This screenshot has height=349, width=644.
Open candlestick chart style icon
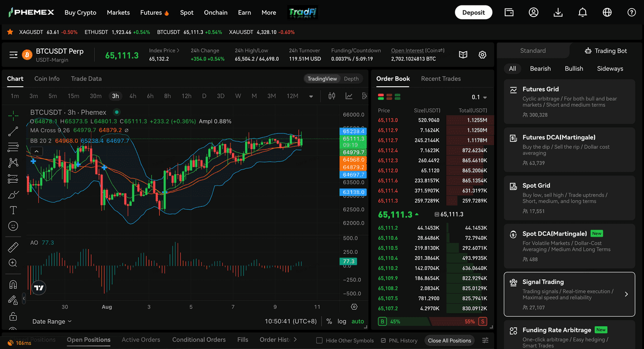(x=332, y=96)
